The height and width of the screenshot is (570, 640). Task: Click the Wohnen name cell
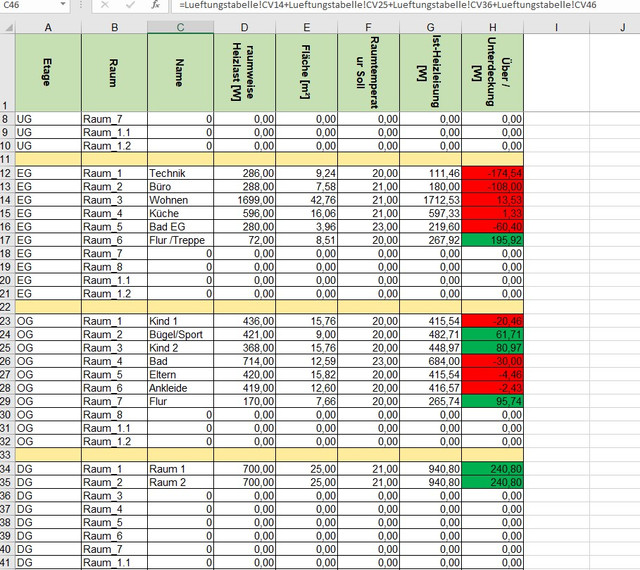pyautogui.click(x=180, y=200)
